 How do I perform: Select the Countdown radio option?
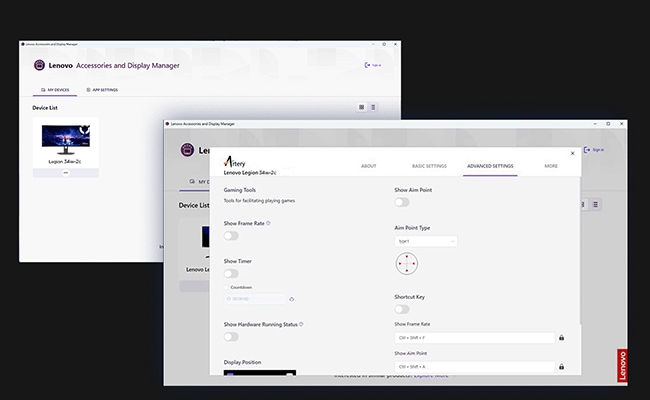(x=226, y=287)
